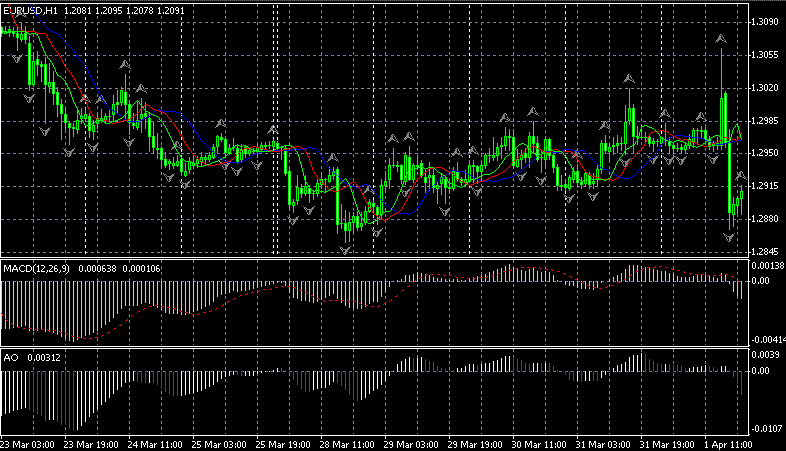The image size is (786, 451).
Task: Click the 28 Mar 11:00 time label
Action: pos(347,445)
